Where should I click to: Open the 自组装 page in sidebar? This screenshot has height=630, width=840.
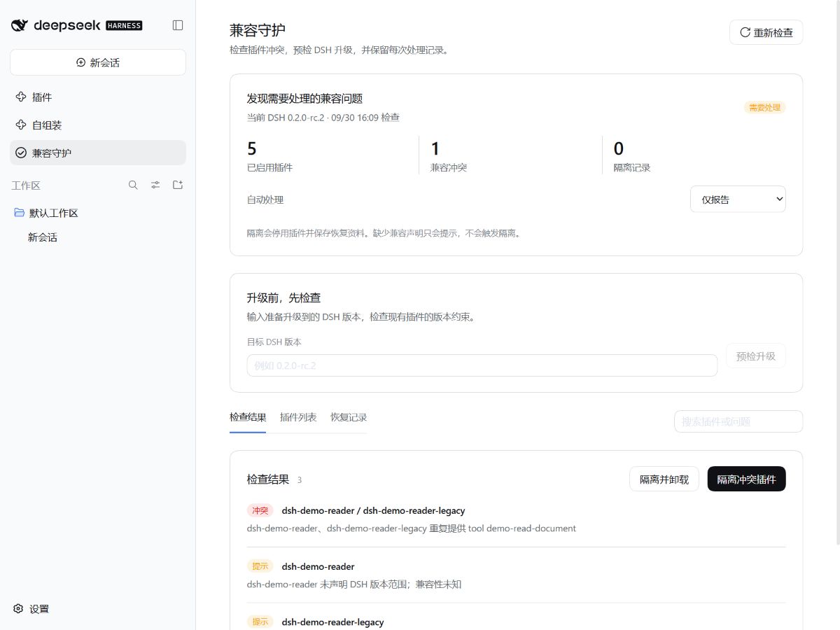[x=98, y=125]
